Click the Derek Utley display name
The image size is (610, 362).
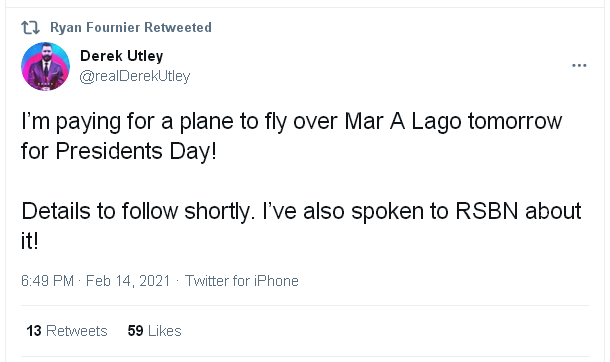121,56
